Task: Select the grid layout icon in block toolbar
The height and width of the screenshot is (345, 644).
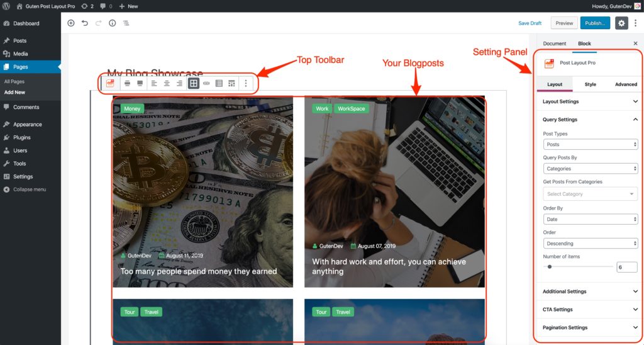Action: (194, 84)
